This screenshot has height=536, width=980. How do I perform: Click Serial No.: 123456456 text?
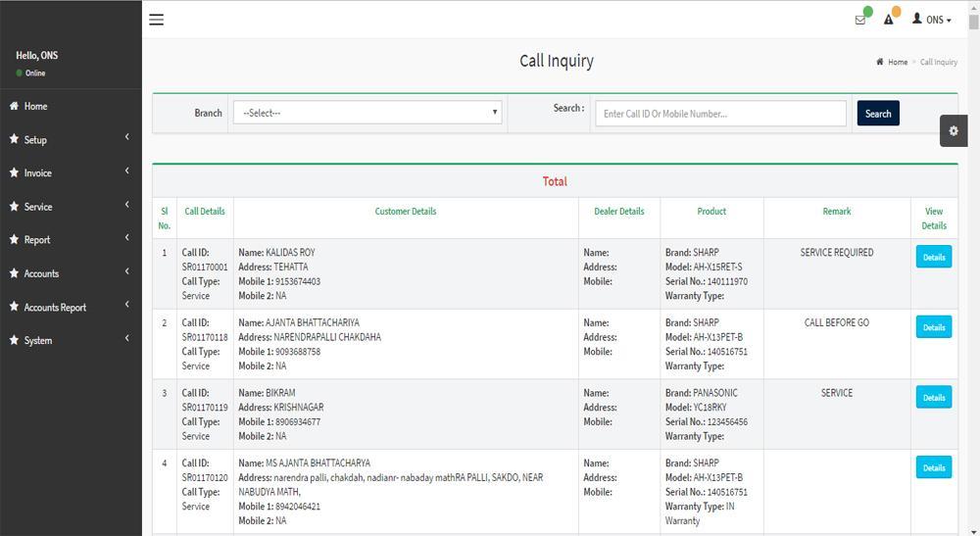coord(707,421)
